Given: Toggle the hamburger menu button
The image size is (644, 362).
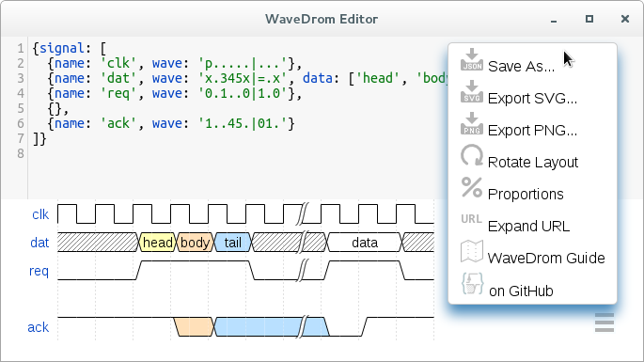Looking at the screenshot, I should click(605, 323).
